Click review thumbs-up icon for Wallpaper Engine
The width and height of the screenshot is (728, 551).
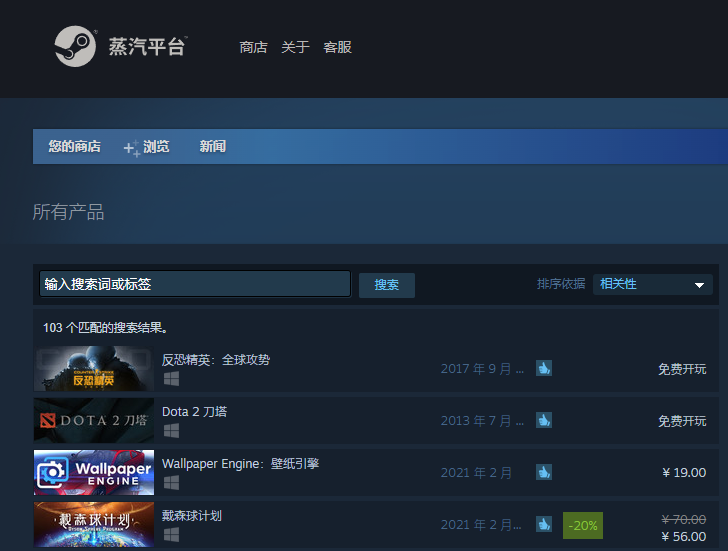point(544,472)
